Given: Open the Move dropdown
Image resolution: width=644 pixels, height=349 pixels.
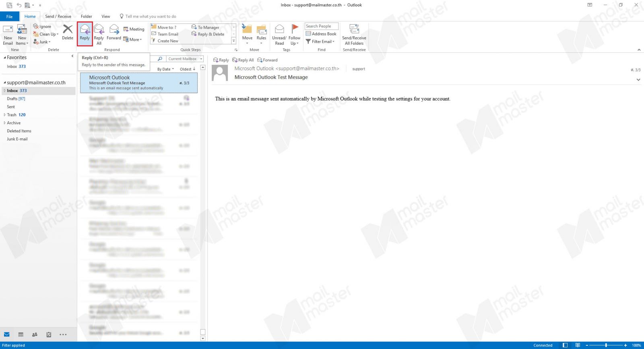Looking at the screenshot, I should point(247,35).
